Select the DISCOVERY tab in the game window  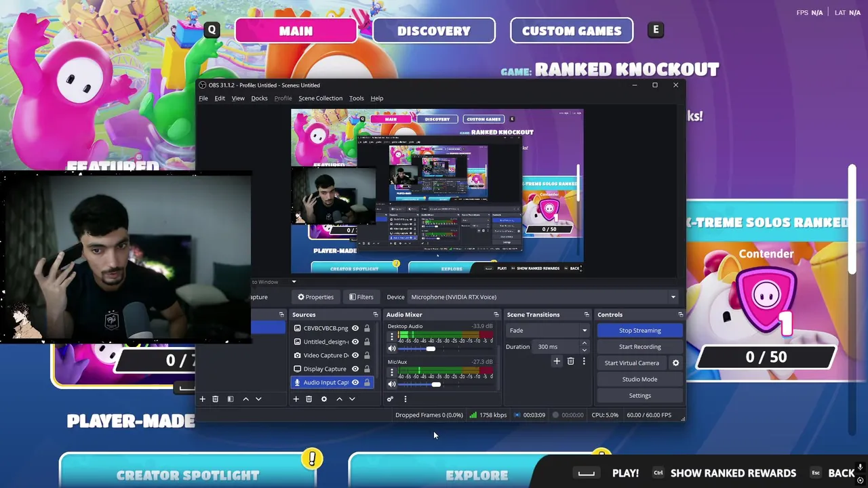(434, 30)
